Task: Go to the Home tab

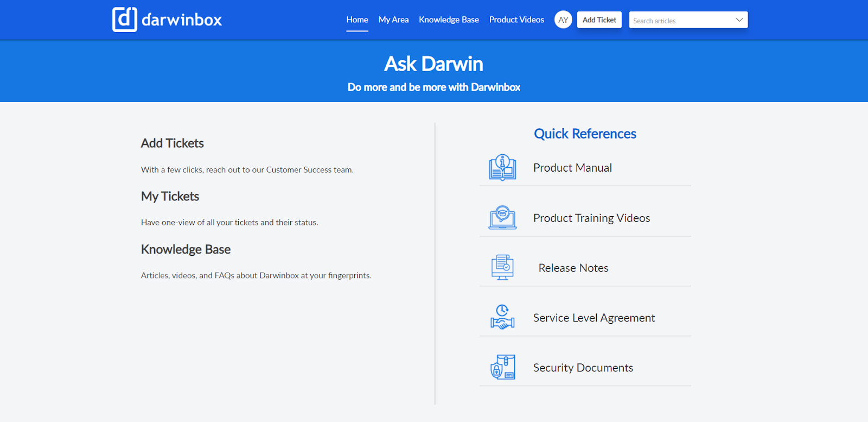Action: tap(357, 20)
